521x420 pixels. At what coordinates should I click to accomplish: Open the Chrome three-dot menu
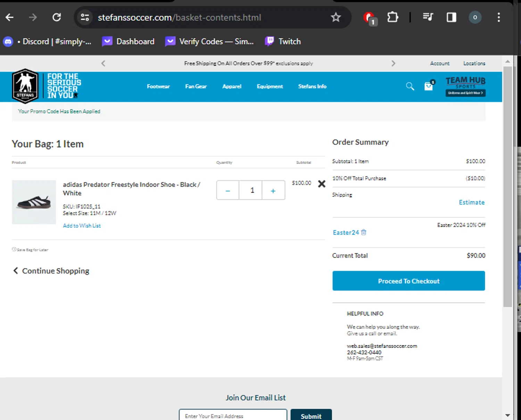point(499,17)
